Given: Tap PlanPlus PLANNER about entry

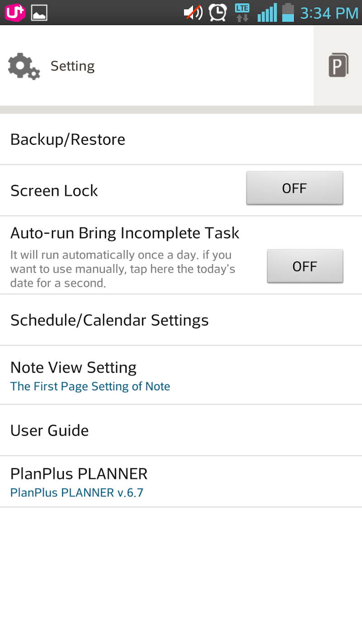Looking at the screenshot, I should click(x=79, y=474).
